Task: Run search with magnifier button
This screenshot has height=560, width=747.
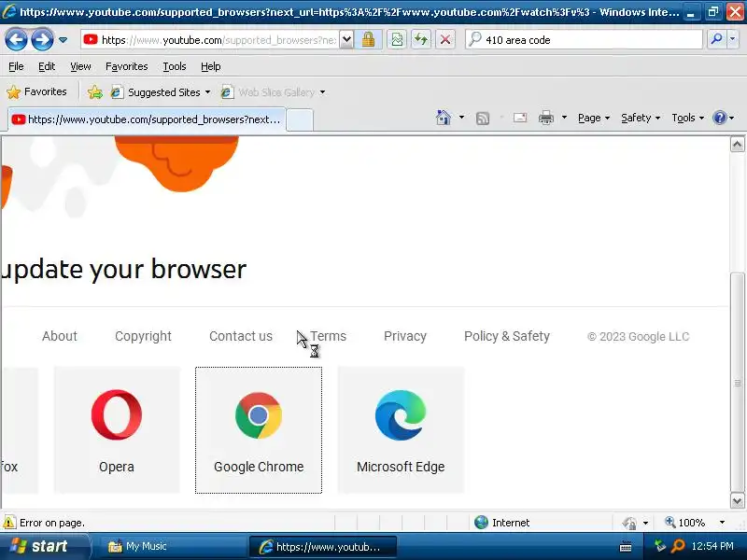Action: pos(716,39)
